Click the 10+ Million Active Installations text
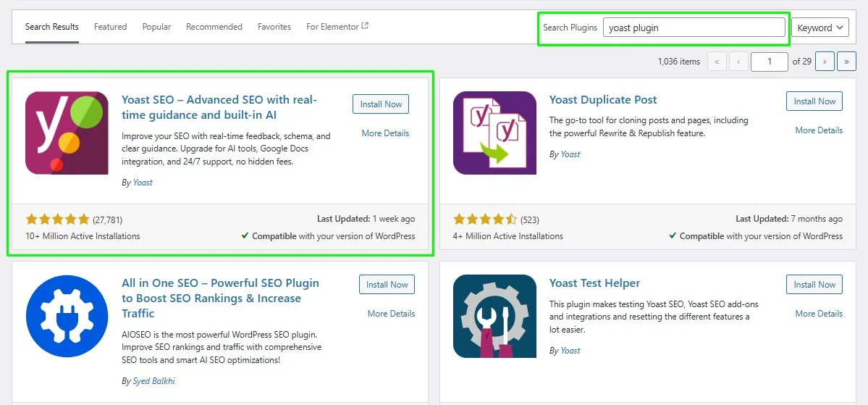Screen dimensions: 868x405 (83, 236)
